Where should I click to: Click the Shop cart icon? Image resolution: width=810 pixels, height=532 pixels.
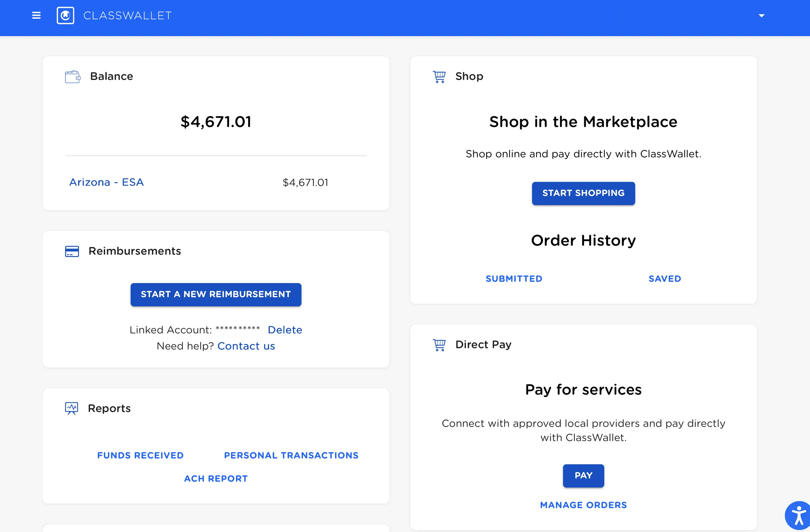point(439,77)
